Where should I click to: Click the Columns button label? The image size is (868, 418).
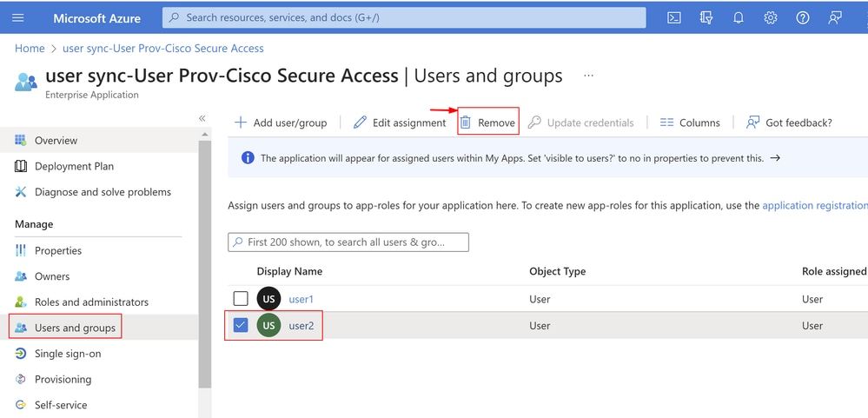coord(699,123)
